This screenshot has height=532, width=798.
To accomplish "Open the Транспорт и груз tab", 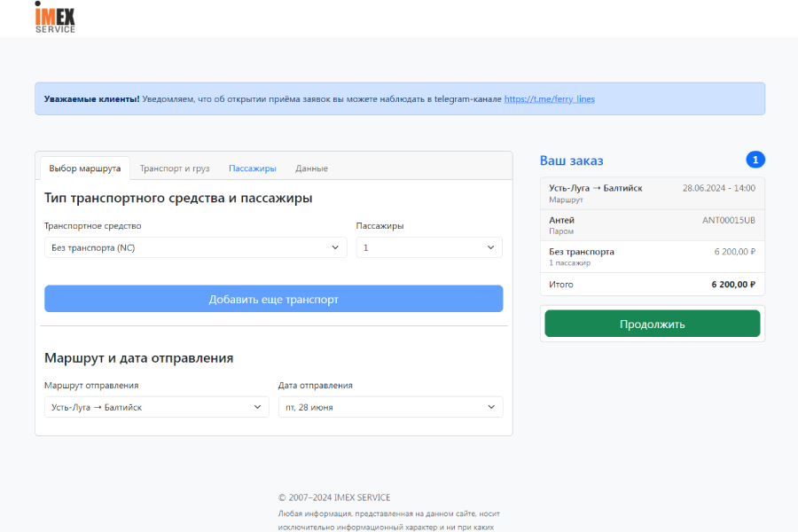I will click(x=175, y=168).
